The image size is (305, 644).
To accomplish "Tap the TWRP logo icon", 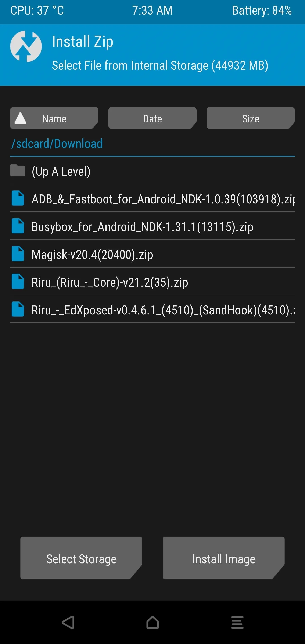I will 26,46.
